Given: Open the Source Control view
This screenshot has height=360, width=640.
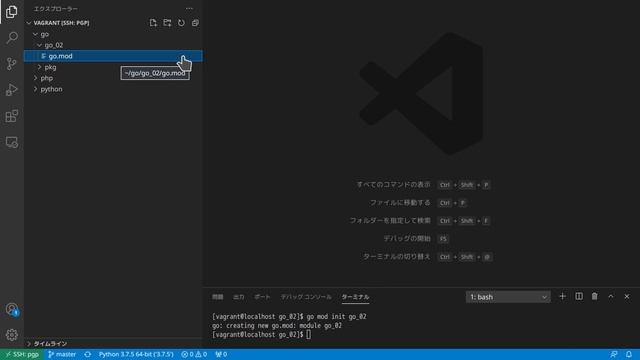Looking at the screenshot, I should 11,64.
